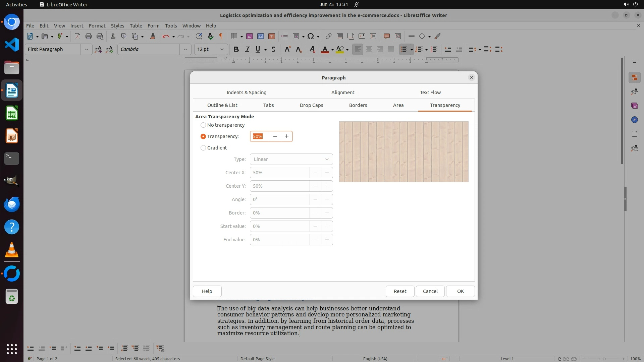Click the OK button

460,291
